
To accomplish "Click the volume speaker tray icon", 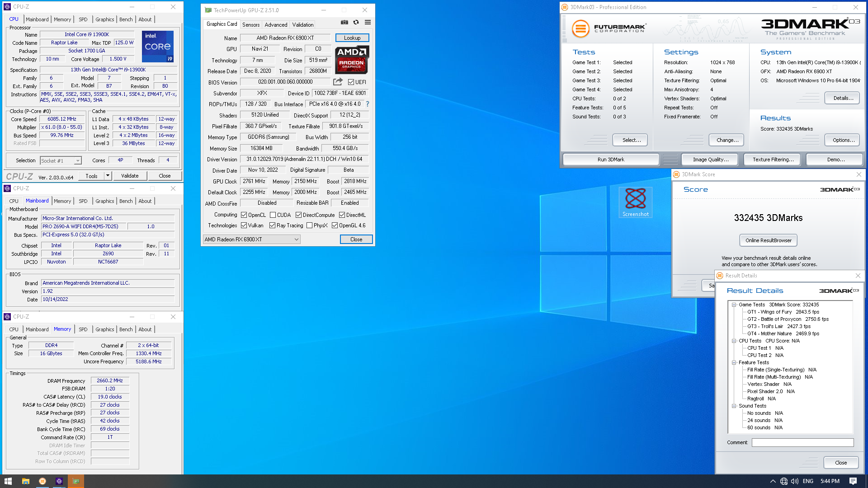I will (795, 481).
